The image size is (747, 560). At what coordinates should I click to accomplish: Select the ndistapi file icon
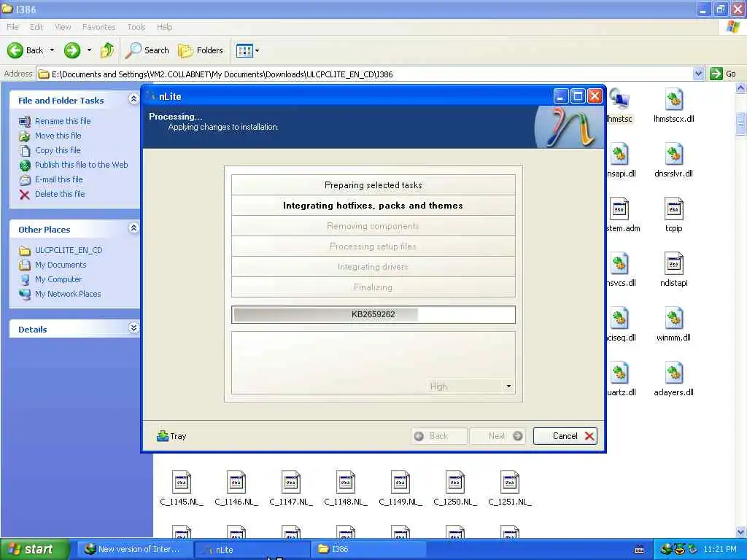click(x=673, y=264)
